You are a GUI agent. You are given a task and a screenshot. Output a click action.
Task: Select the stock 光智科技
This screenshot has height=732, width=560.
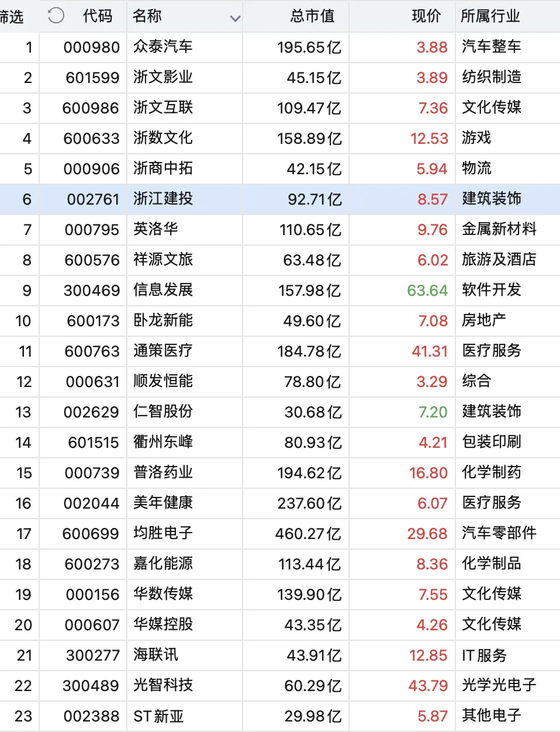[163, 685]
